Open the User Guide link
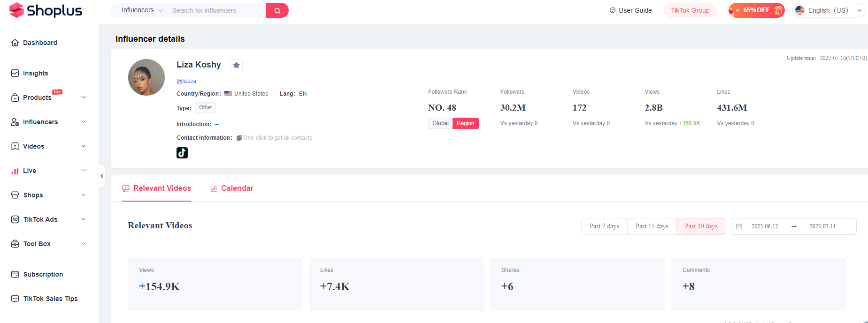The image size is (868, 323). pyautogui.click(x=635, y=10)
